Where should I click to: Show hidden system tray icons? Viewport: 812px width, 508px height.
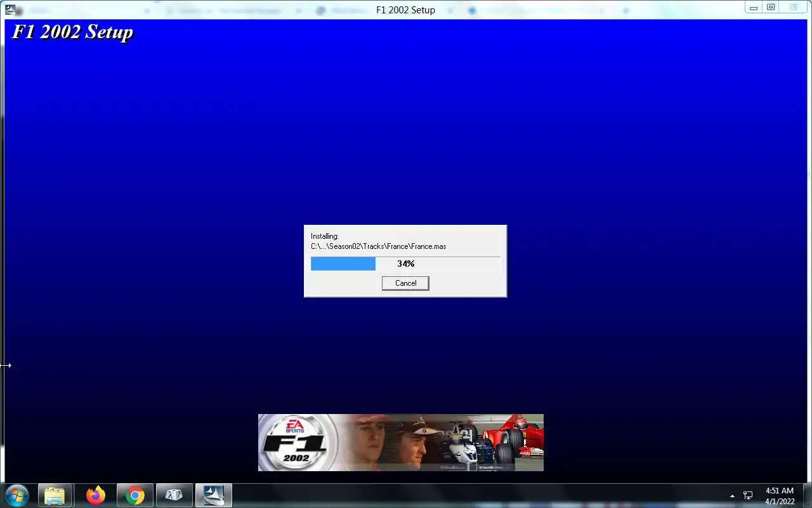pyautogui.click(x=732, y=495)
